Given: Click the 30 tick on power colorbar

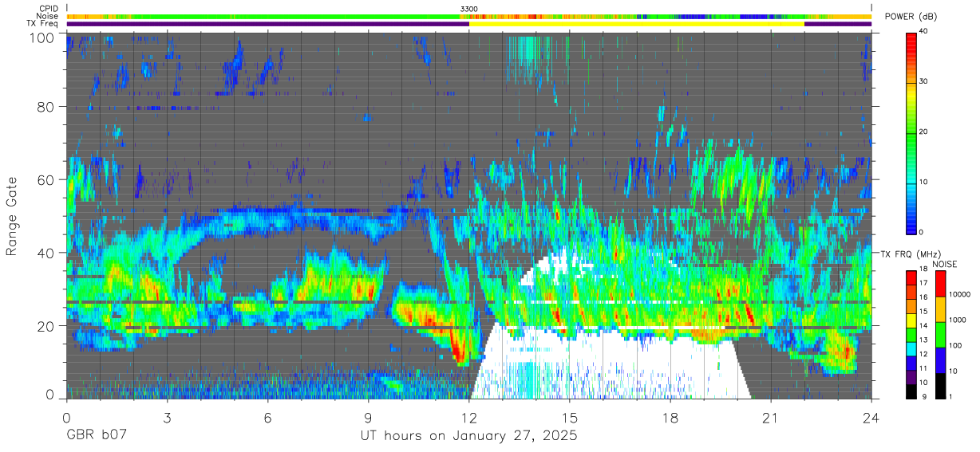Looking at the screenshot, I should pyautogui.click(x=923, y=81).
